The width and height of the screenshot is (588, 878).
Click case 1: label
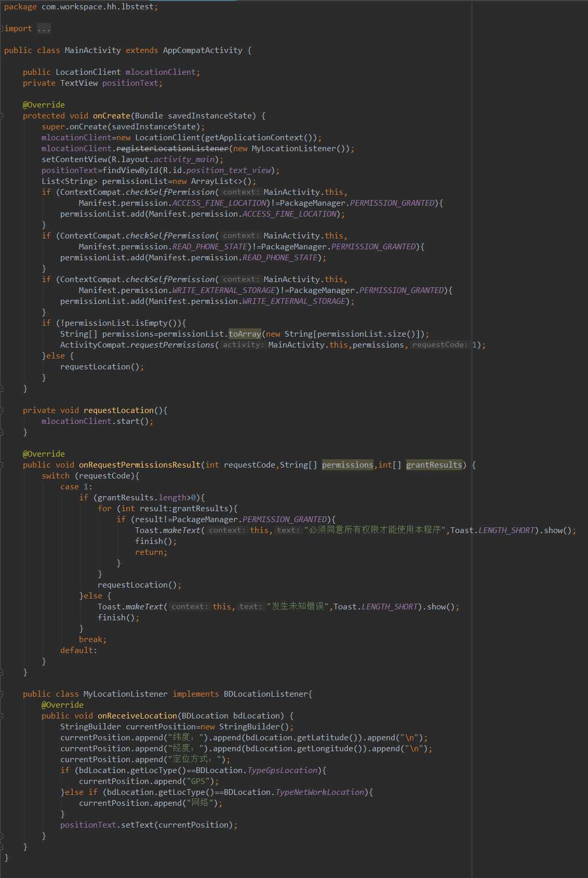point(76,487)
